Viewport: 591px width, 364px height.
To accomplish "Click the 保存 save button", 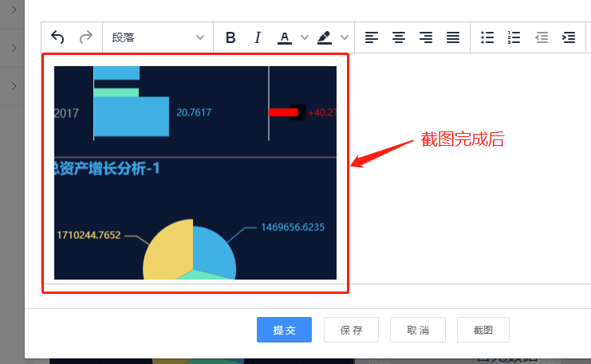I will [351, 330].
